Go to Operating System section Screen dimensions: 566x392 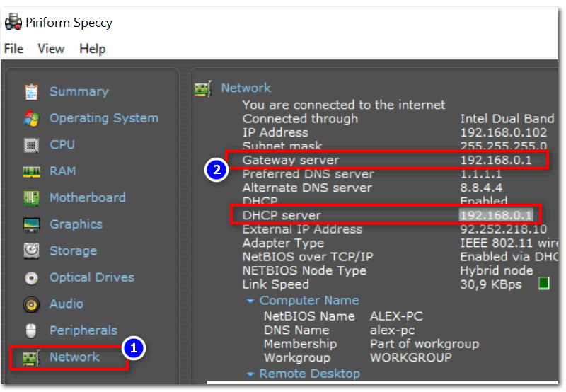point(104,118)
